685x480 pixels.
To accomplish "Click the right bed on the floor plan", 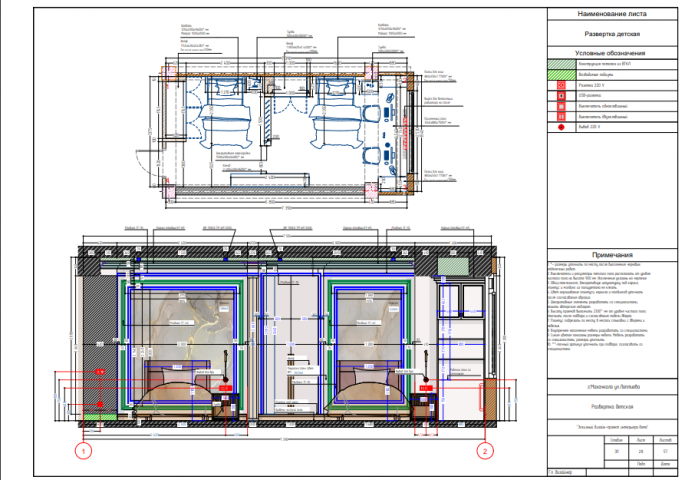I will (336, 113).
